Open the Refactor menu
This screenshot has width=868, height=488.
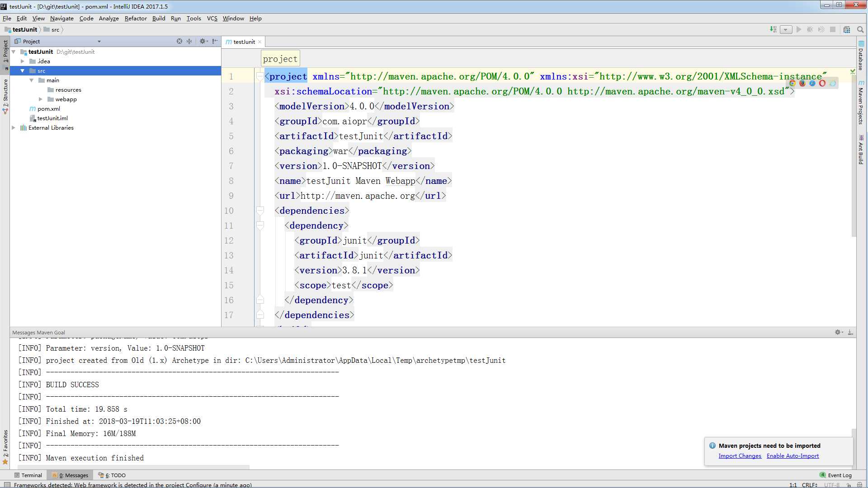[136, 18]
